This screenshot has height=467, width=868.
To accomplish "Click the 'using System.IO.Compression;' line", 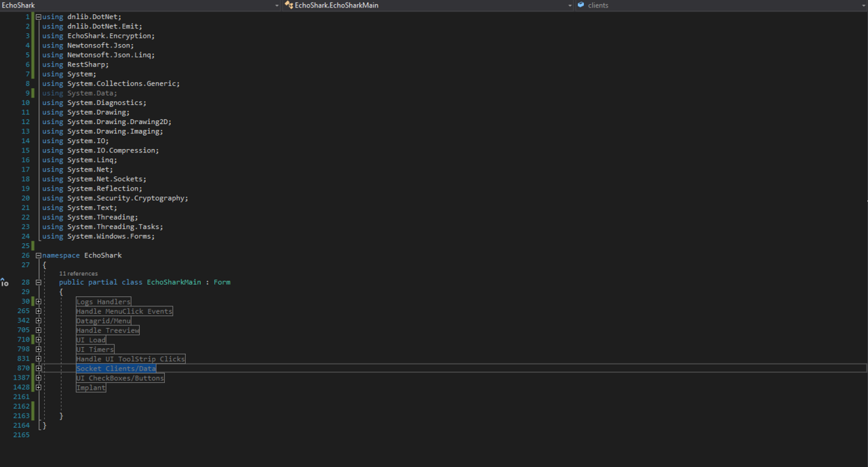I will (x=100, y=150).
